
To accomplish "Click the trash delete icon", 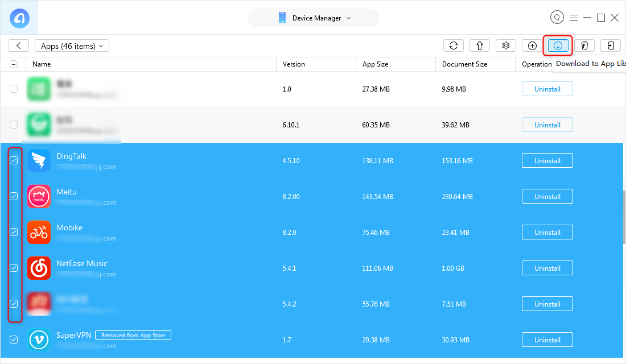I will [x=584, y=46].
